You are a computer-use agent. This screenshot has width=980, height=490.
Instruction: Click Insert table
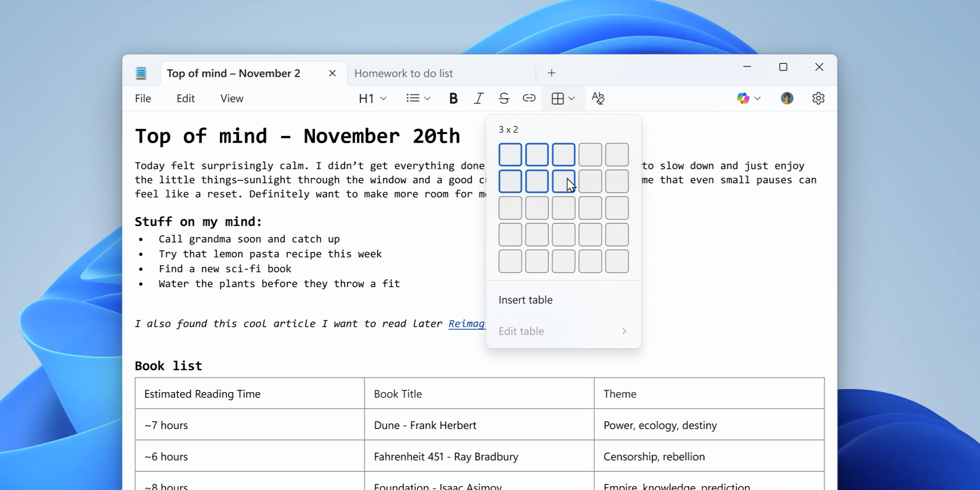(525, 300)
